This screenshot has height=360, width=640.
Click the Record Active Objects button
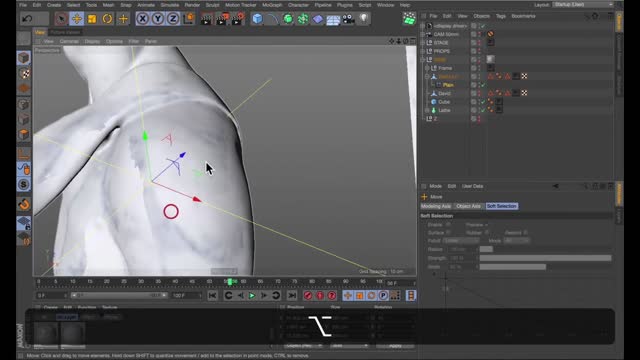(308, 296)
